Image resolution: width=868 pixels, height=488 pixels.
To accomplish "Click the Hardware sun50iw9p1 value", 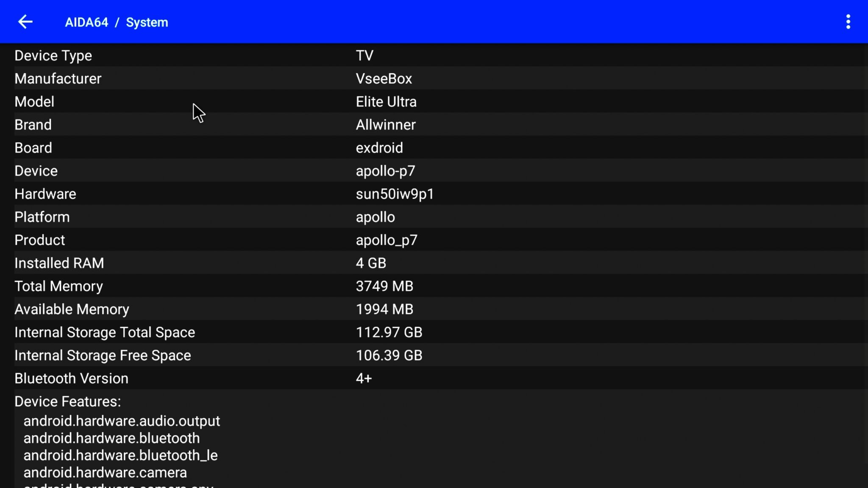I will click(x=395, y=194).
